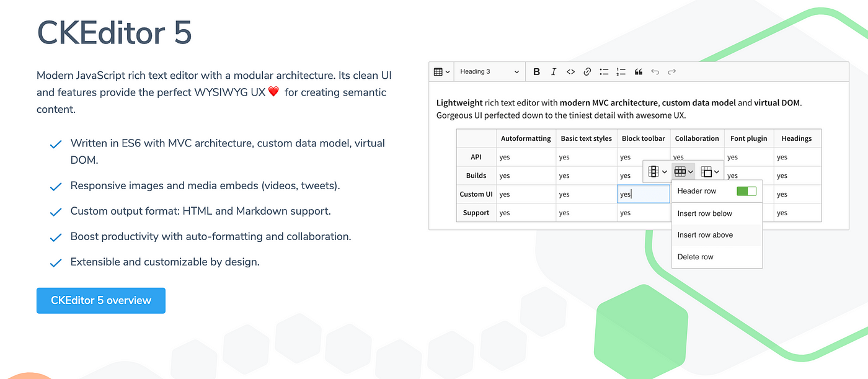Click the Custom UI Block toolbar cell
The height and width of the screenshot is (379, 868).
pyautogui.click(x=644, y=194)
